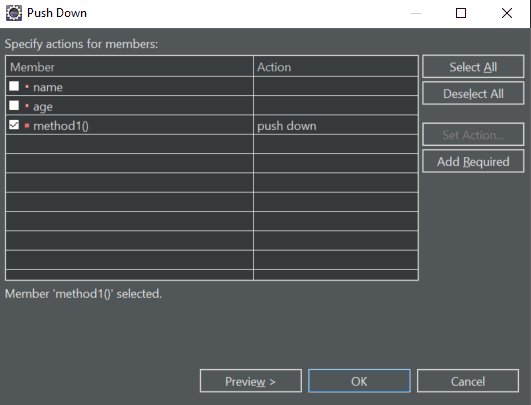This screenshot has width=531, height=405.
Task: Select the name row label
Action: pos(48,87)
